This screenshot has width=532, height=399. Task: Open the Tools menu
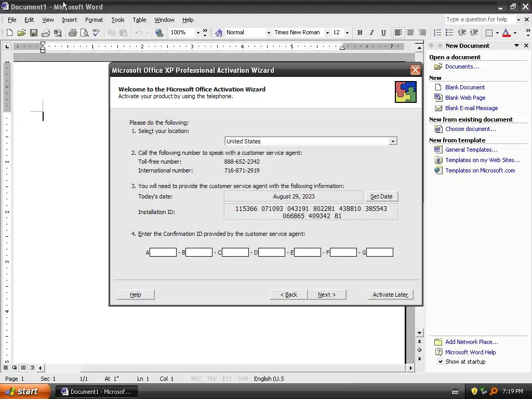[x=118, y=20]
